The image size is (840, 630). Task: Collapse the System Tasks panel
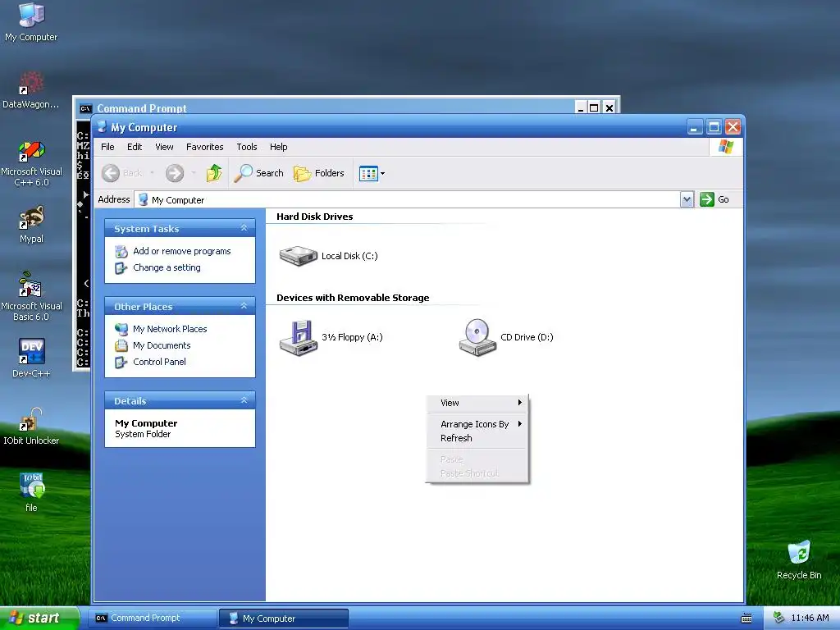coord(244,228)
